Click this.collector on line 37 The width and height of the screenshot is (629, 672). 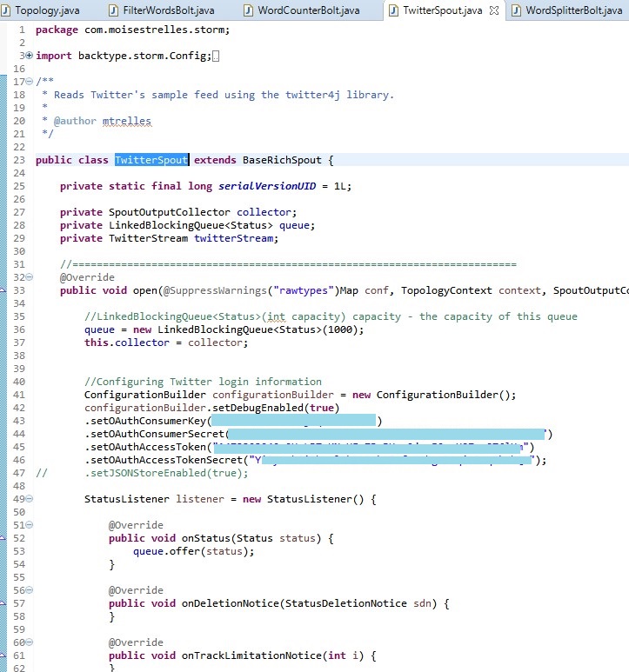pos(127,343)
